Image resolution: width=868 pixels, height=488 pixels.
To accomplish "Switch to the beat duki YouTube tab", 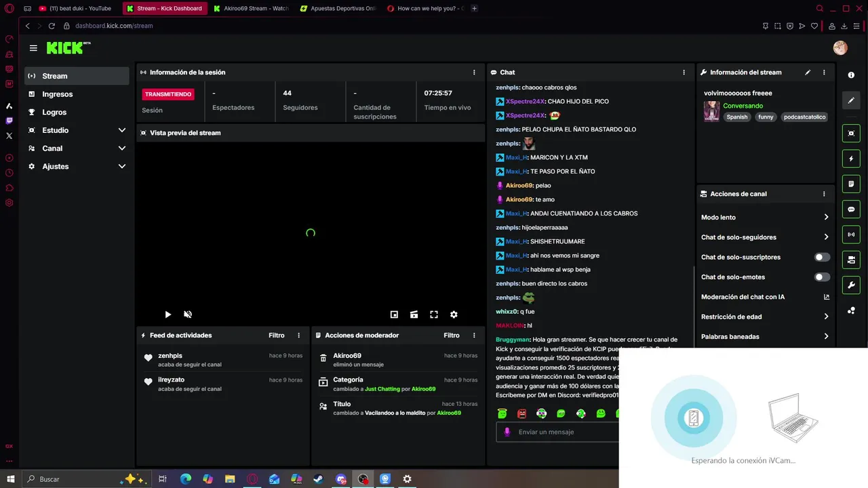I will [77, 8].
